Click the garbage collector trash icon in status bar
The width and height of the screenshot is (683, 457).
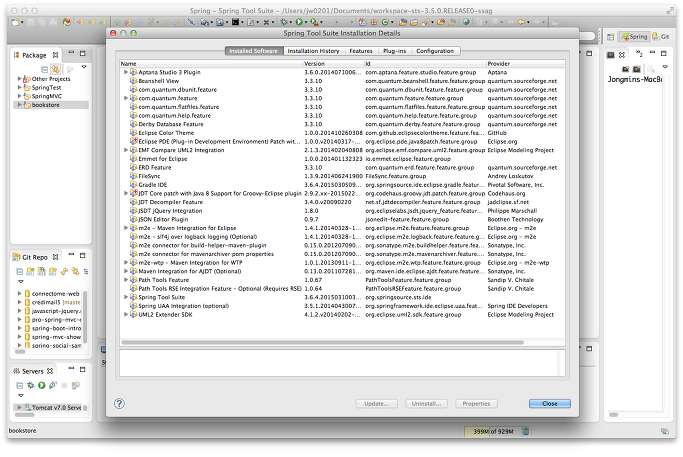coord(526,431)
